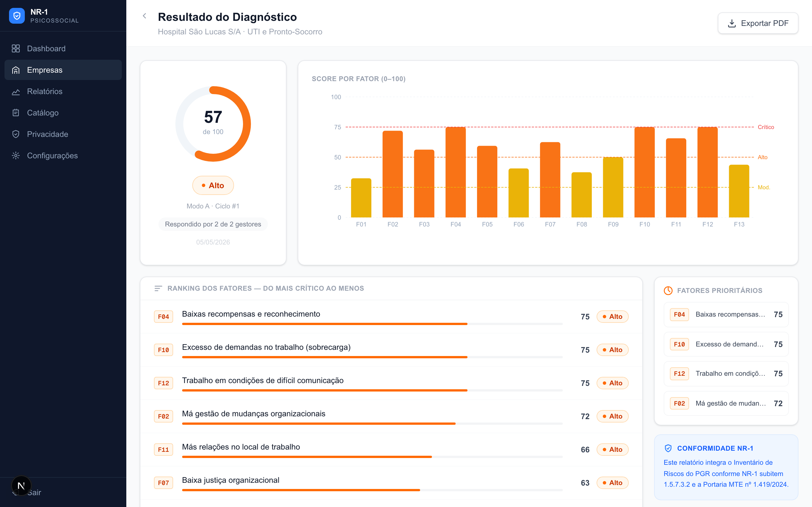
Task: Click the ranking list sort icon
Action: pos(158,288)
